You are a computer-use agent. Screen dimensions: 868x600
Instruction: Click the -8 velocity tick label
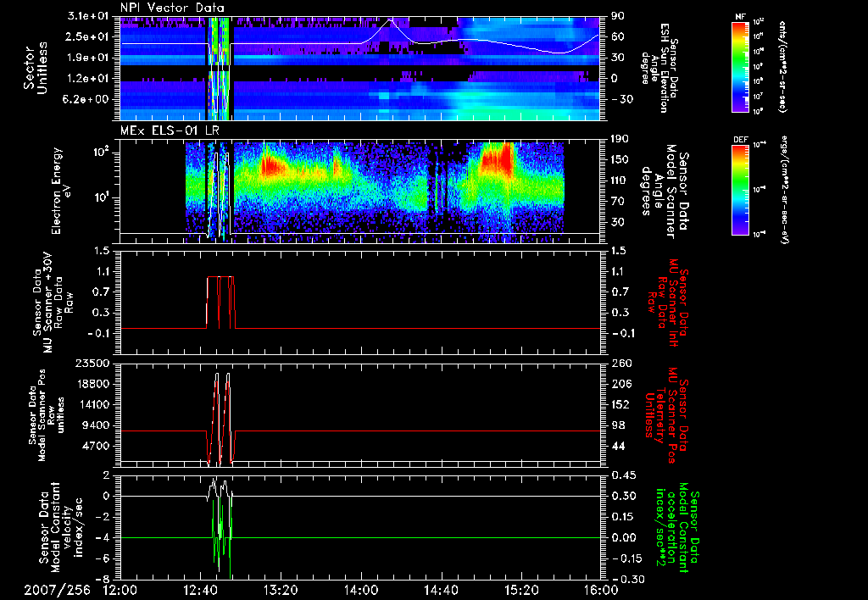[103, 580]
